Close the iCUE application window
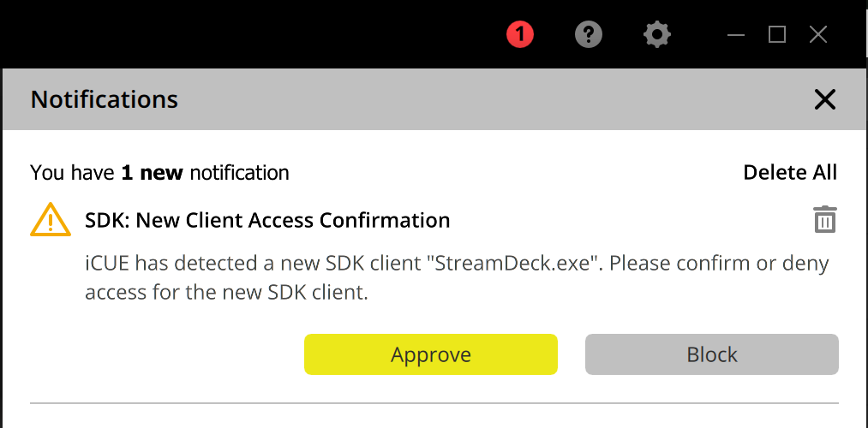Image resolution: width=868 pixels, height=428 pixels. point(818,34)
